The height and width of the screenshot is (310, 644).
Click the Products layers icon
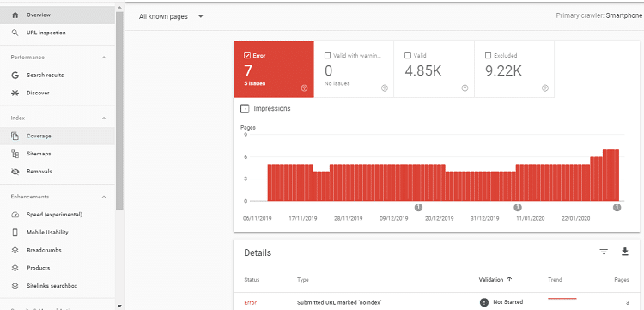(x=15, y=268)
